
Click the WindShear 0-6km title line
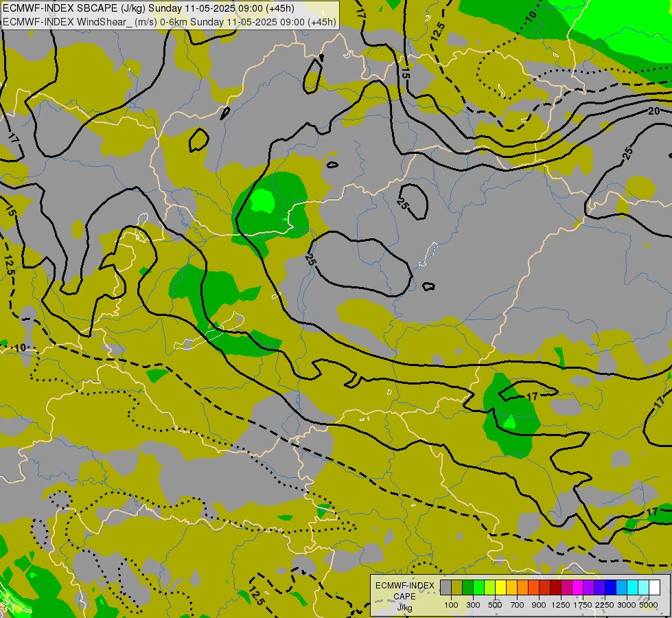pyautogui.click(x=170, y=22)
